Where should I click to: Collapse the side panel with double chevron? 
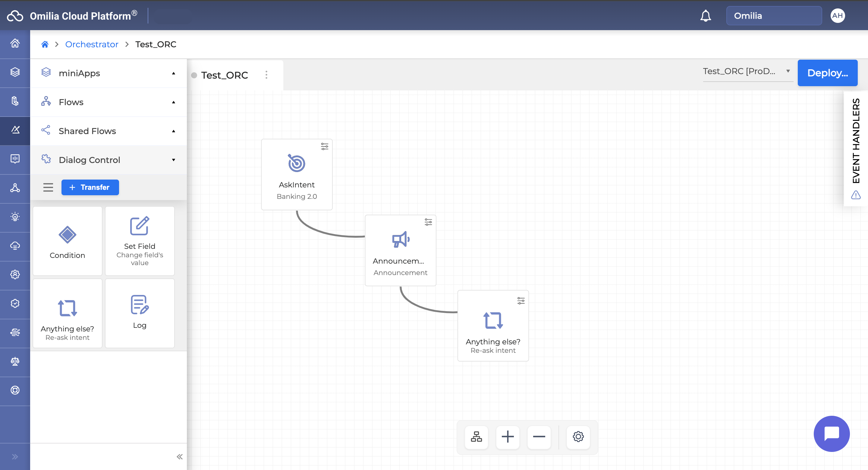(179, 456)
